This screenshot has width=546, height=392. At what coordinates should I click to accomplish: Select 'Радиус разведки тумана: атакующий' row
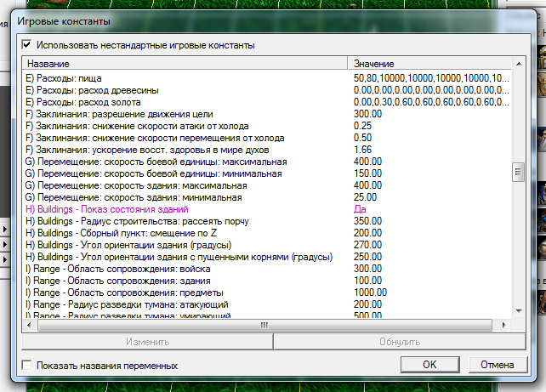click(267, 304)
